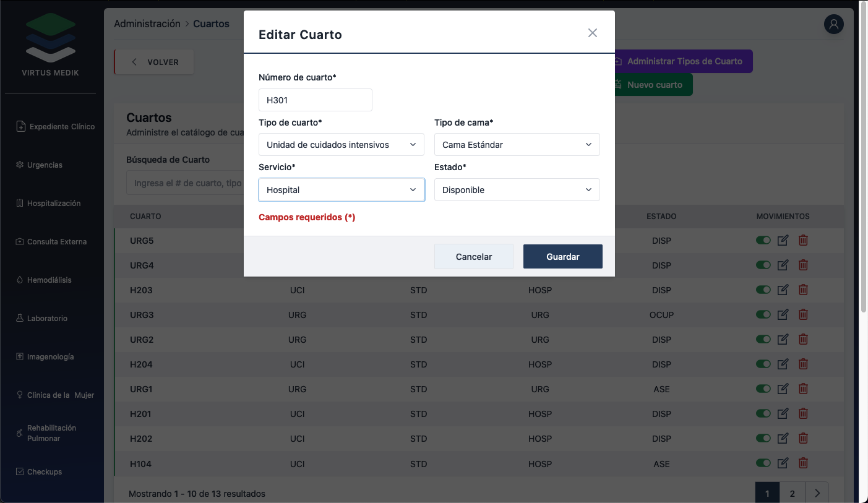Click the Número de cuarto input field

coord(315,100)
